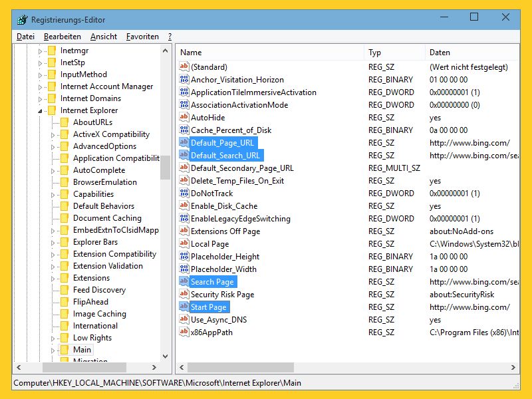Expand the InetStp key
532x399 pixels.
click(40, 63)
